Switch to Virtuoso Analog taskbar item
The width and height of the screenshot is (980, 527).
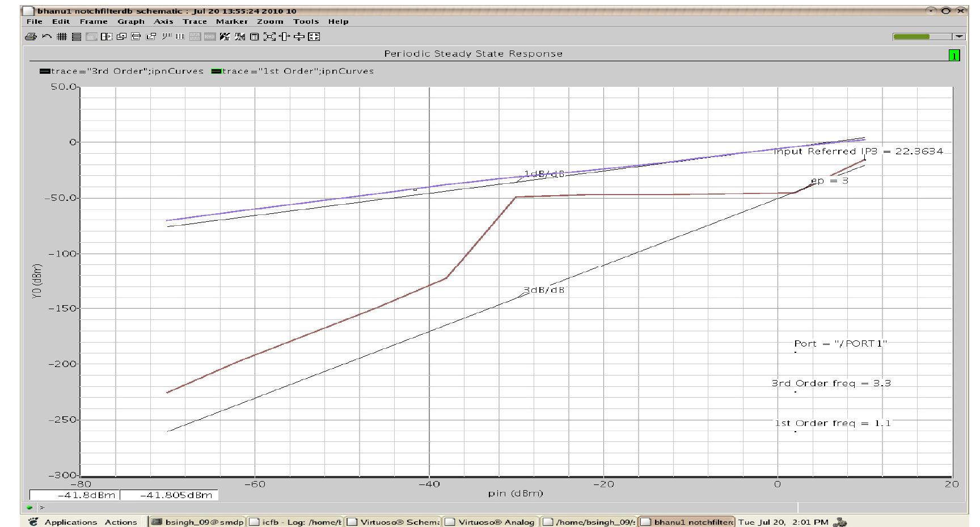point(491,522)
